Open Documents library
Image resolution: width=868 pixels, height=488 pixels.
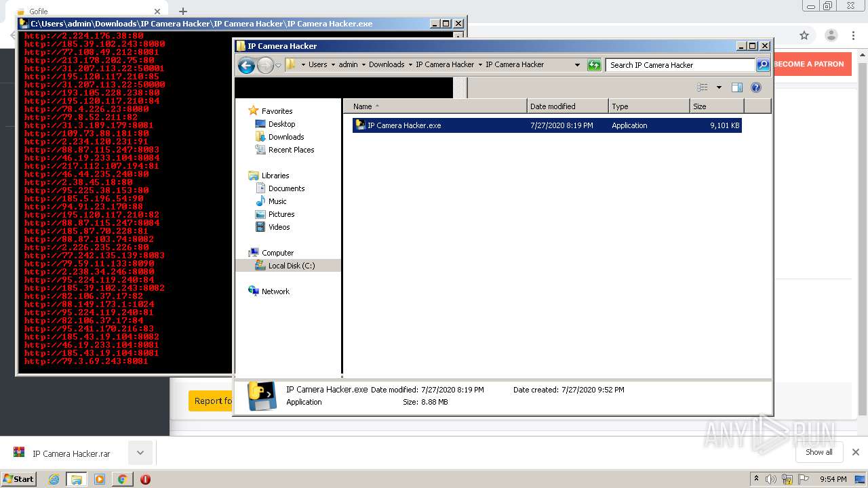tap(286, 188)
